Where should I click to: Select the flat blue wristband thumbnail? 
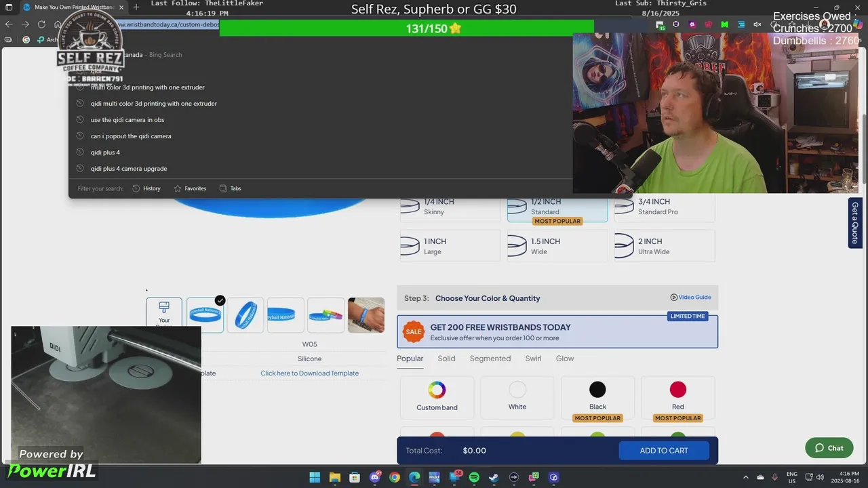click(x=285, y=314)
